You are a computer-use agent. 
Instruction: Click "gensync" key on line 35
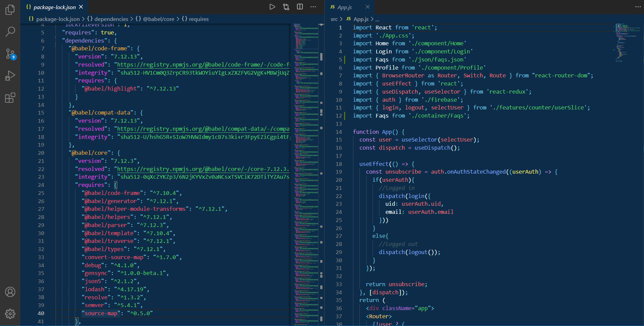[96, 273]
